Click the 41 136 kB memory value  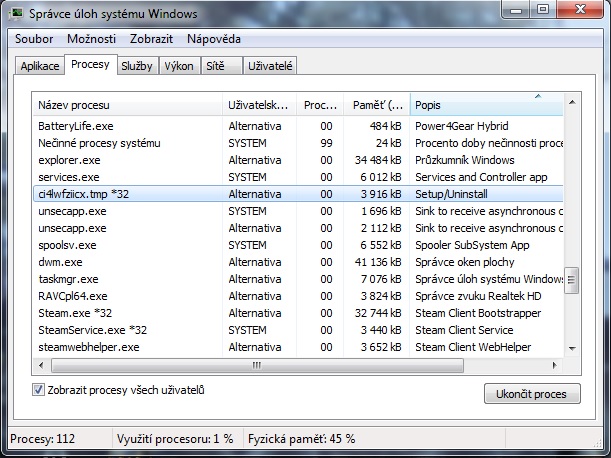tap(378, 262)
